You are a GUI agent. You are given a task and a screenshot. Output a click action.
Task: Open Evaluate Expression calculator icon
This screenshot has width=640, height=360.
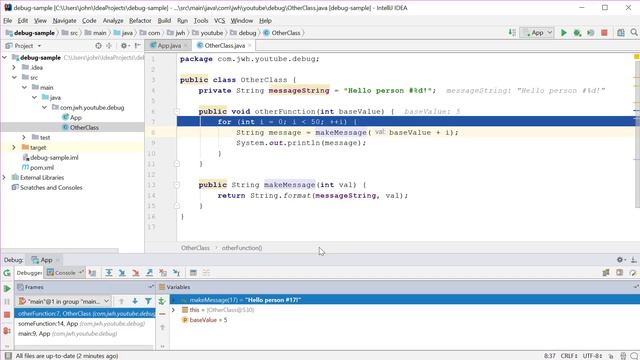193,273
